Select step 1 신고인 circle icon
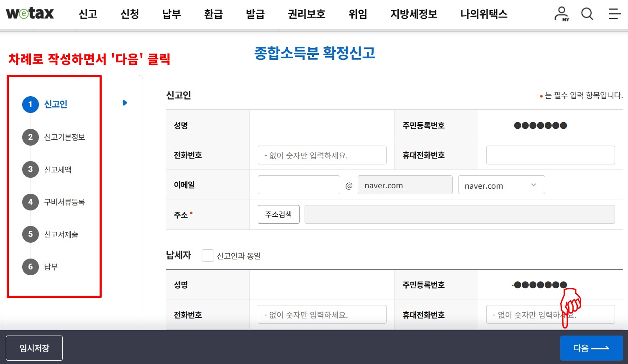 [x=30, y=105]
